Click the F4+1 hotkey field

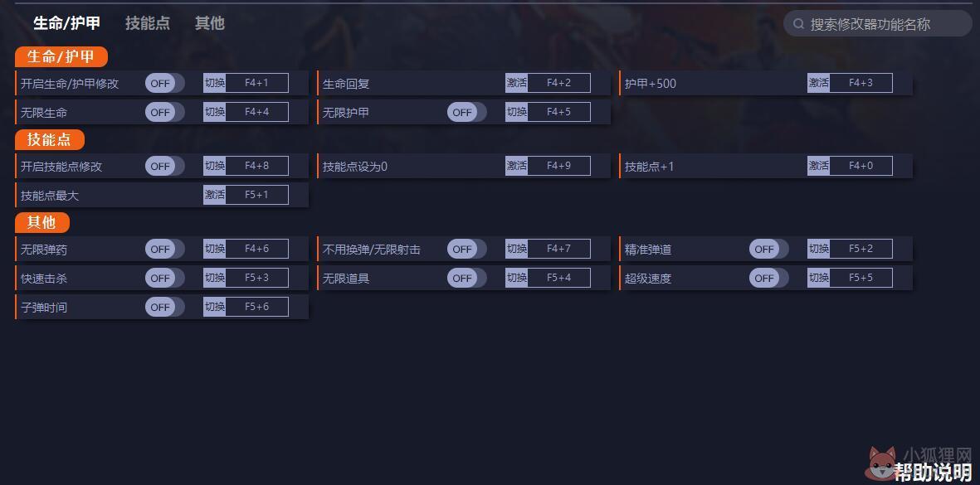(257, 82)
